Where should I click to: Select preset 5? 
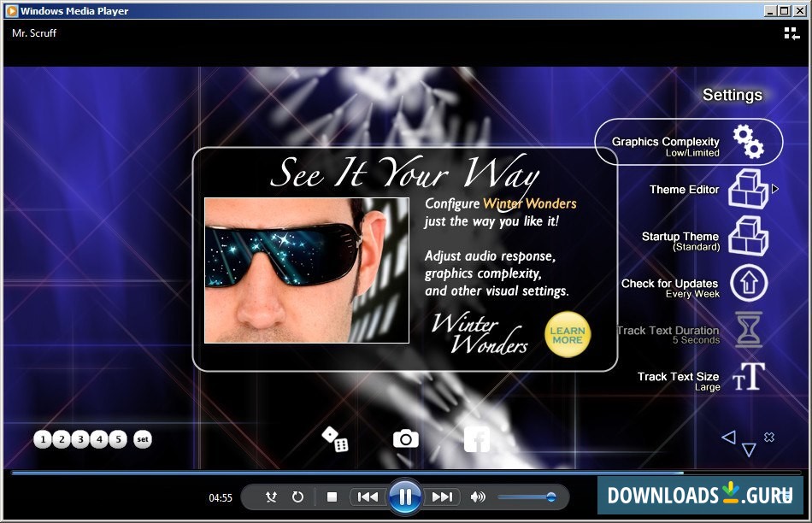[x=118, y=439]
